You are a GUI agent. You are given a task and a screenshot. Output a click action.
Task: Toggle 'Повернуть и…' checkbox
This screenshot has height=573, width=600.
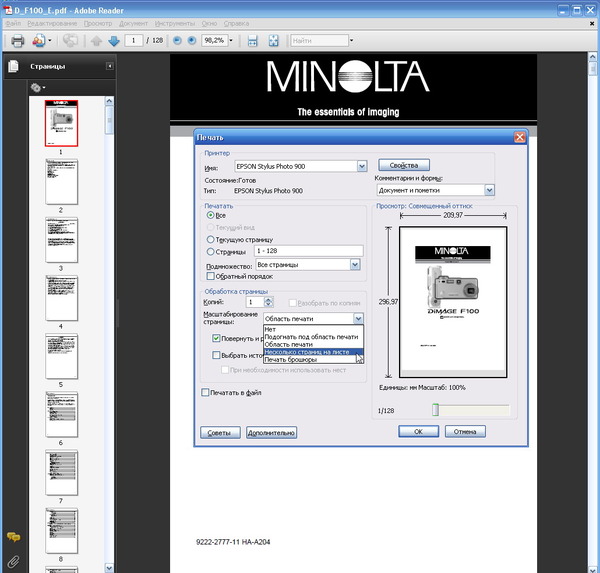coord(216,338)
